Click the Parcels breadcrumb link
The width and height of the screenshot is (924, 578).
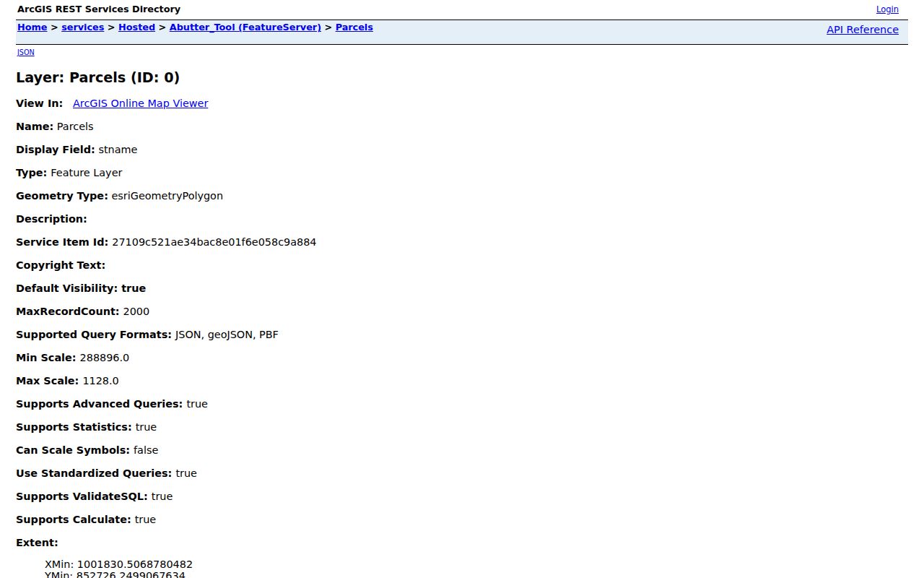(354, 27)
